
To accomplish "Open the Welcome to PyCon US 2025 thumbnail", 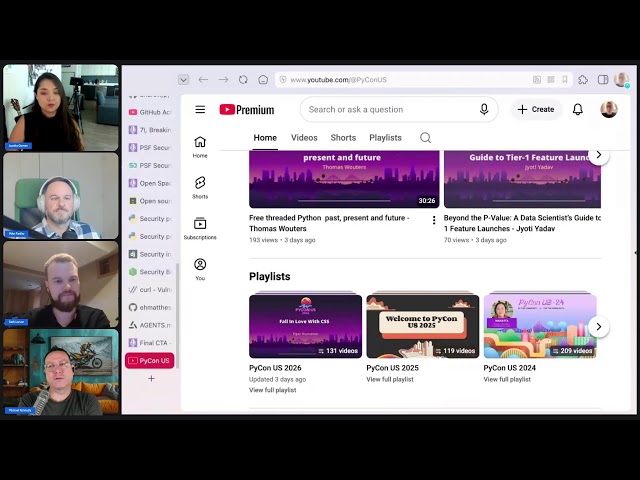I will click(422, 325).
